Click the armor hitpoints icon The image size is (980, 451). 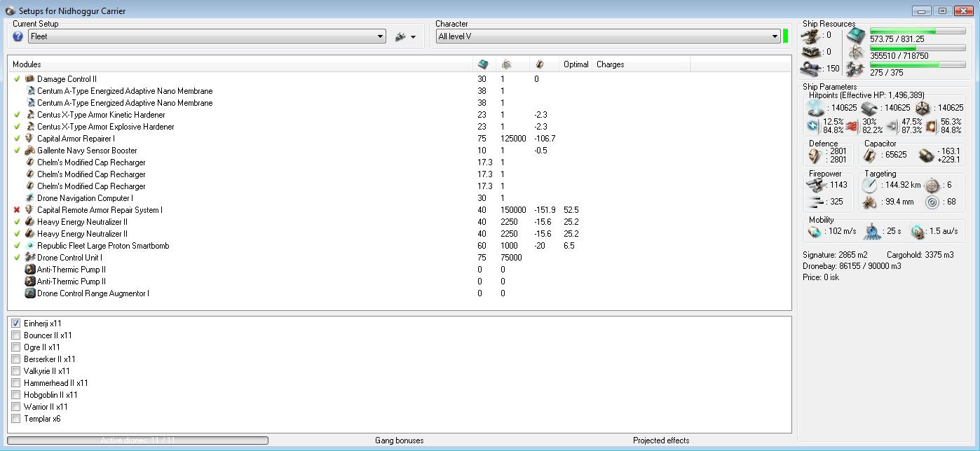pos(869,108)
